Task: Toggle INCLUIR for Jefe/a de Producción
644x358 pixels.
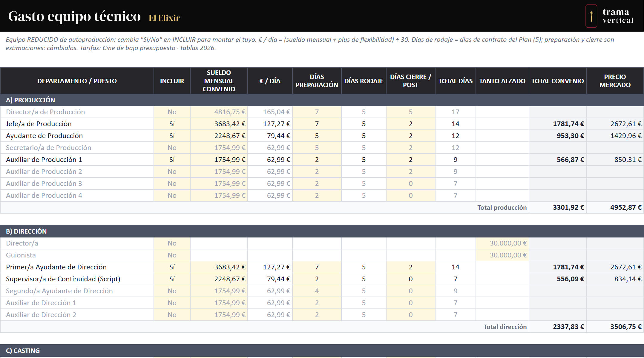Action: [x=172, y=124]
